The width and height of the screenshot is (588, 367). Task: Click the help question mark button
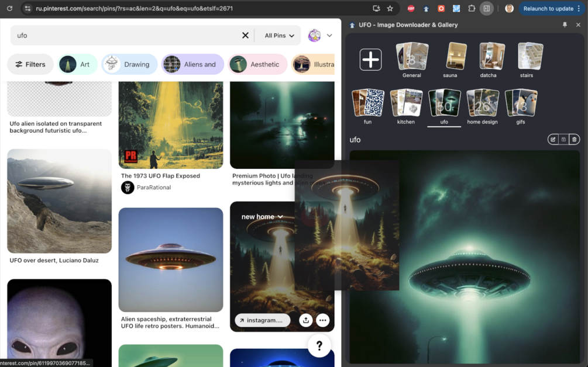point(319,345)
